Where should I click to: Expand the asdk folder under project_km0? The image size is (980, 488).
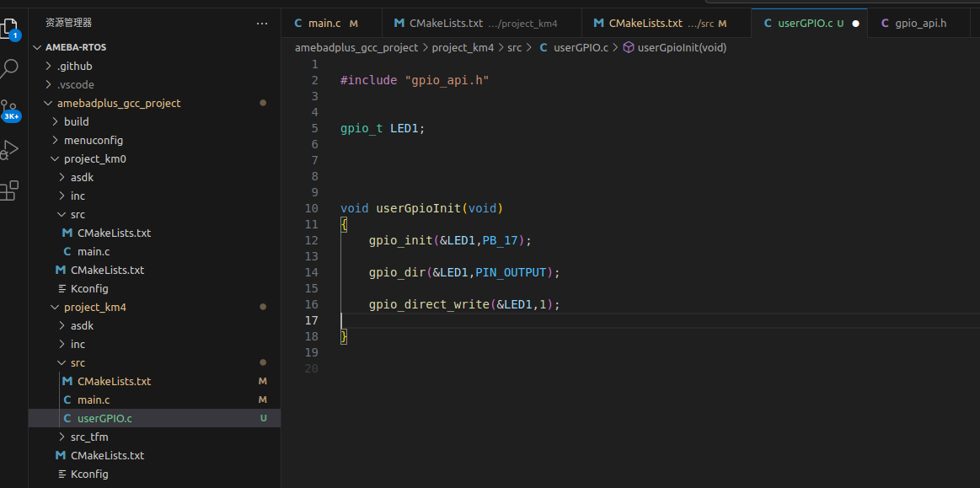tap(154, 178)
